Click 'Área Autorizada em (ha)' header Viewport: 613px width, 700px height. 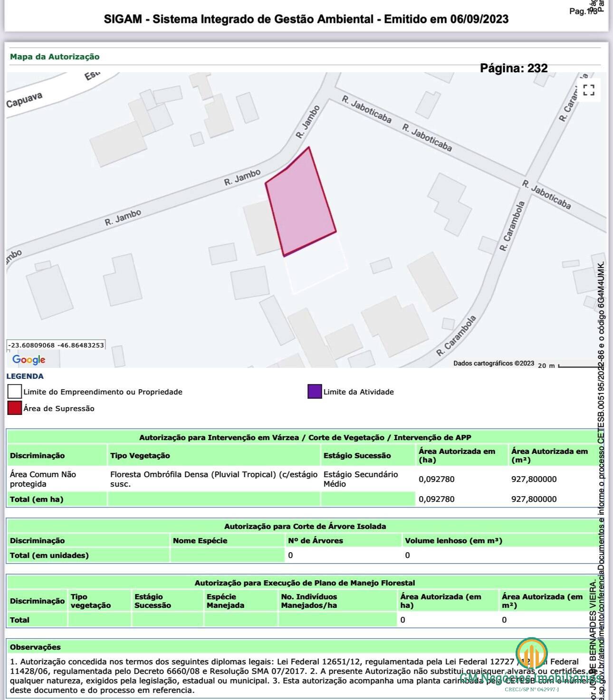click(457, 455)
